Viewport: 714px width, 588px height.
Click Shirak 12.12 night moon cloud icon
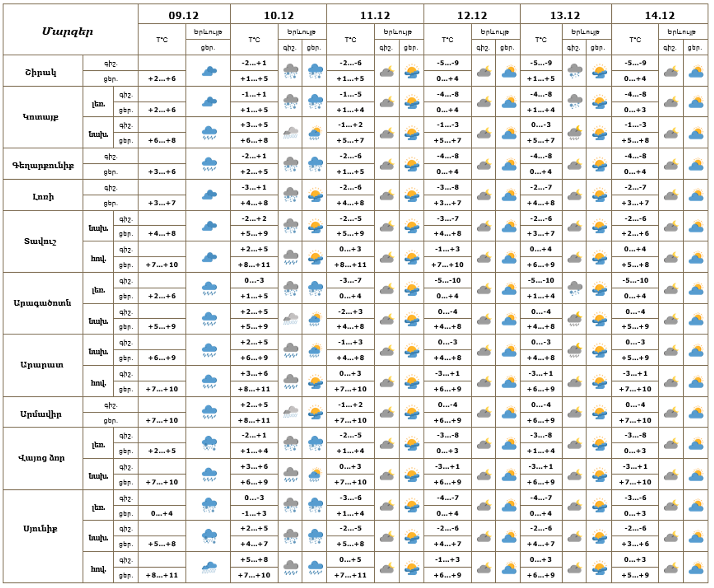484,71
